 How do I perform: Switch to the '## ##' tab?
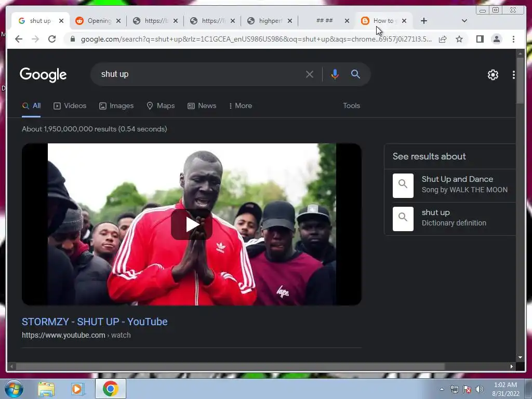[324, 21]
